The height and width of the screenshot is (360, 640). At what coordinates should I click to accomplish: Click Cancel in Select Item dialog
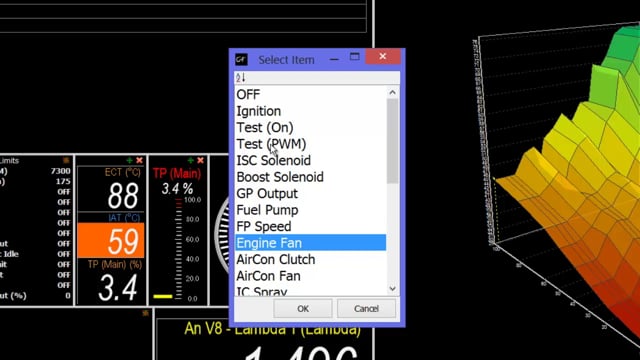click(366, 309)
